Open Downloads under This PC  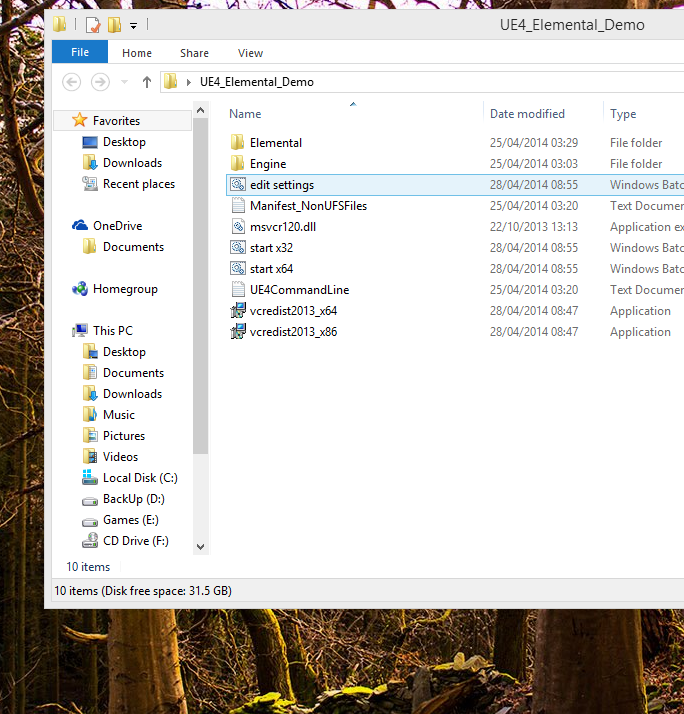click(x=132, y=393)
